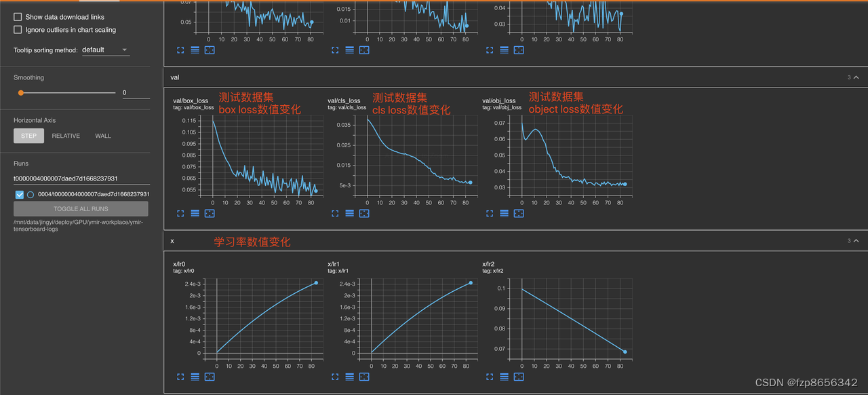Select STEP horizontal axis mode
868x395 pixels.
[x=29, y=136]
